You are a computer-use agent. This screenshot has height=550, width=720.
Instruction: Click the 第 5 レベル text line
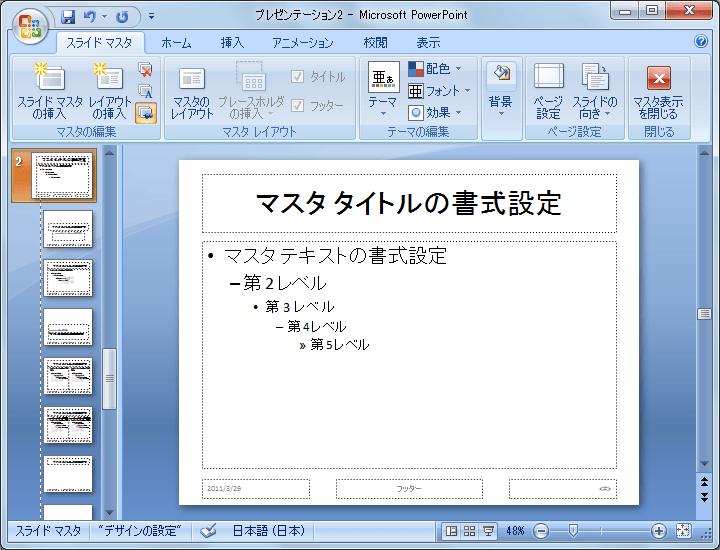pos(340,344)
